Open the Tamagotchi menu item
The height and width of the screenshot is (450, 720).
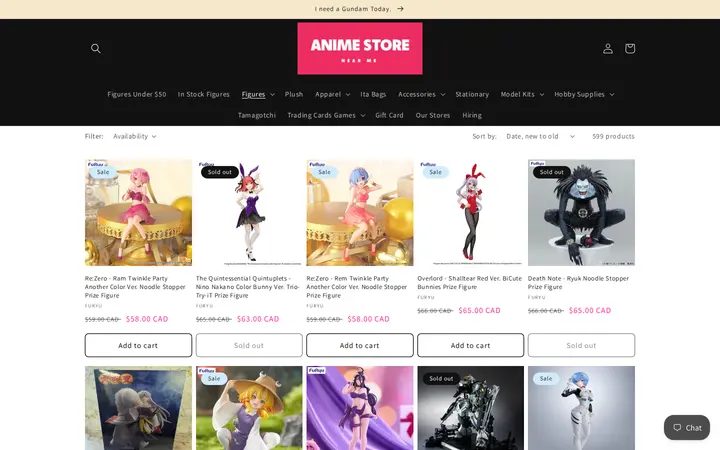[257, 115]
